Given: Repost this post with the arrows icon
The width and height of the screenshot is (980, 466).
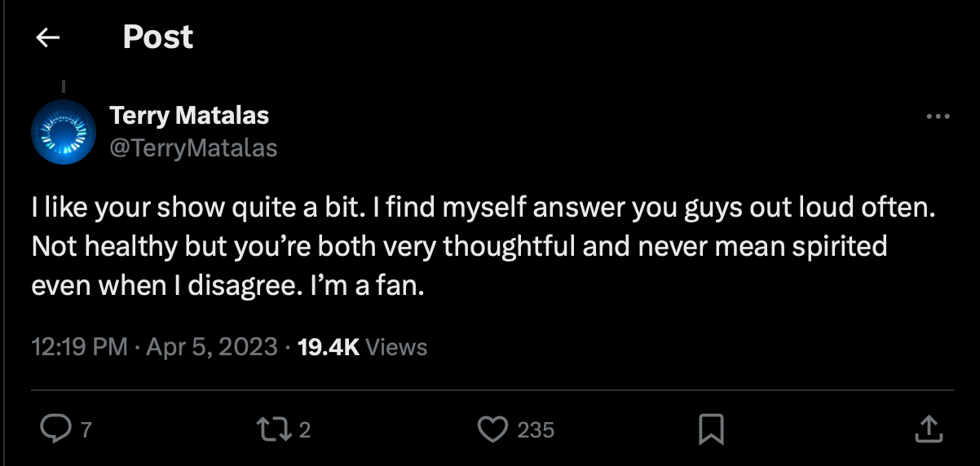Looking at the screenshot, I should [268, 429].
